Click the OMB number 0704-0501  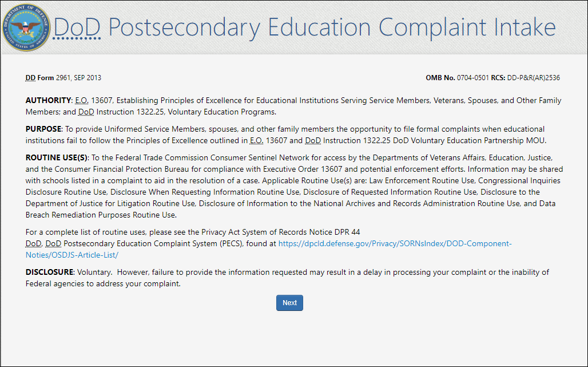point(473,78)
